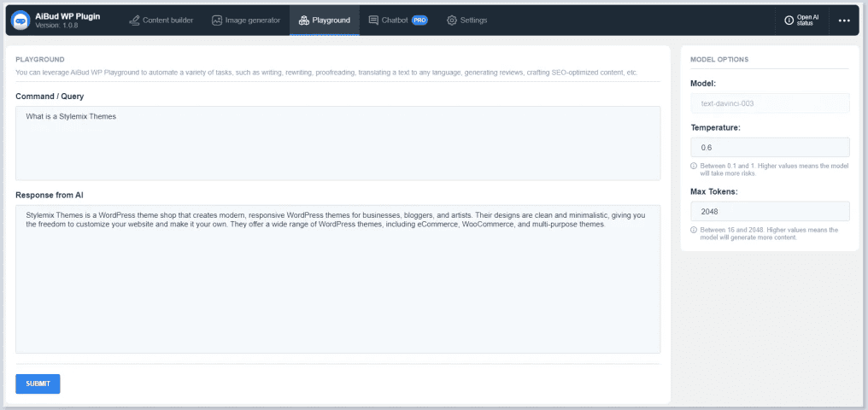Viewport: 868px width, 410px height.
Task: Go to the Settings tab
Action: point(466,20)
